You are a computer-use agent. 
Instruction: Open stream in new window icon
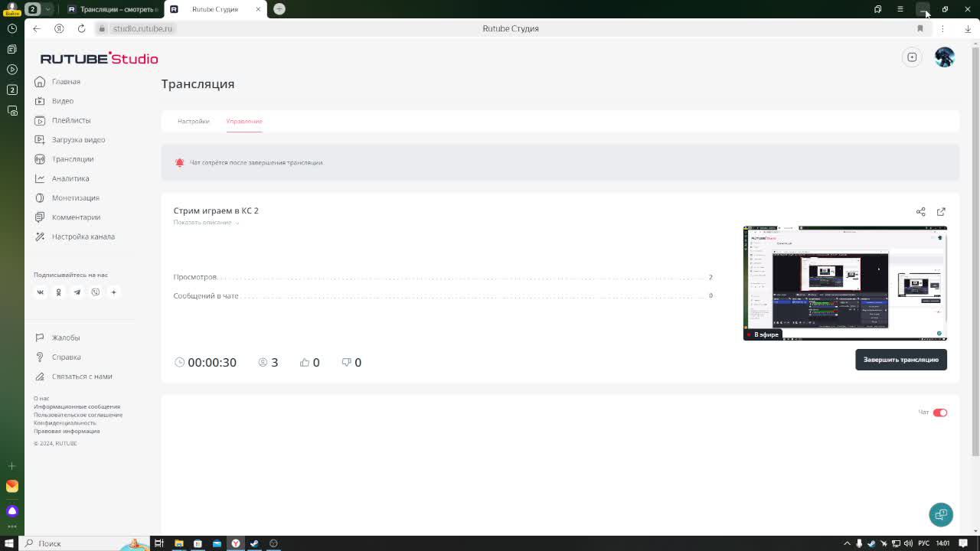tap(941, 211)
